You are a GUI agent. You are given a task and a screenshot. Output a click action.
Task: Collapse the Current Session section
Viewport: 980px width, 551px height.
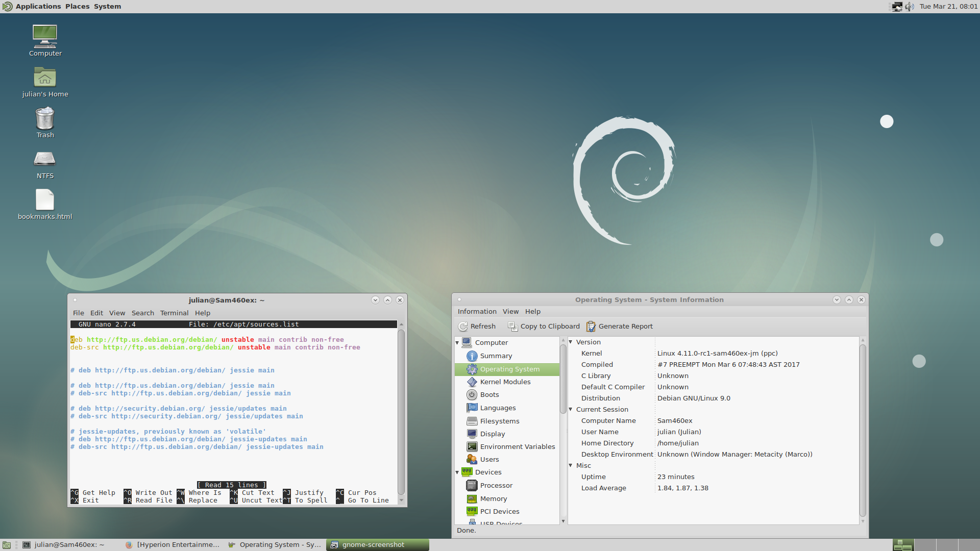click(x=571, y=409)
